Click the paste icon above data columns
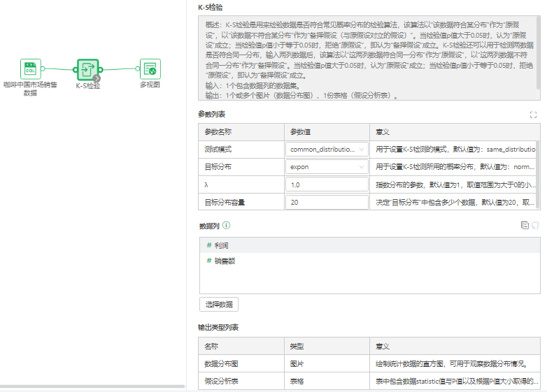547x392 pixels. point(535,225)
